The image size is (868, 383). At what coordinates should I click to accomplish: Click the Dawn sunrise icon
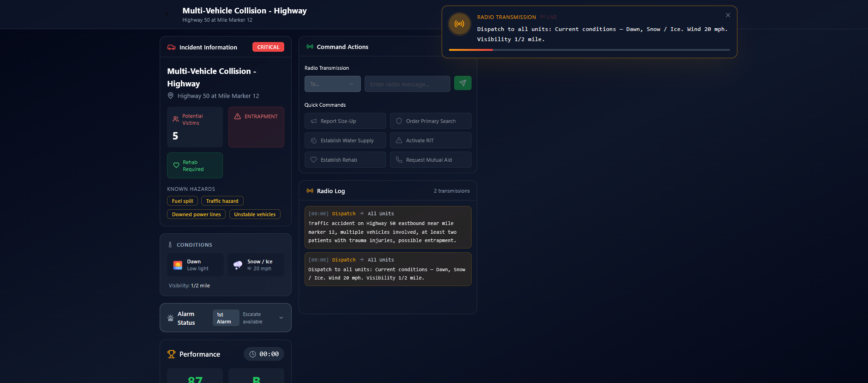point(178,265)
